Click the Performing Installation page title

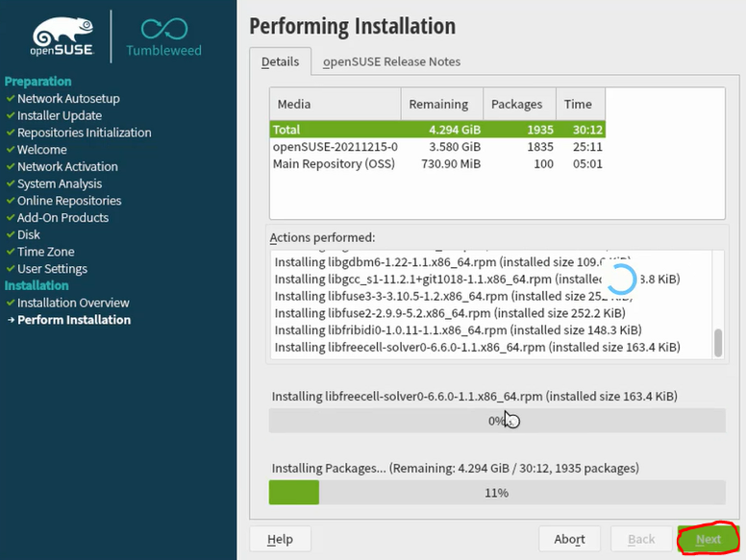(x=353, y=26)
